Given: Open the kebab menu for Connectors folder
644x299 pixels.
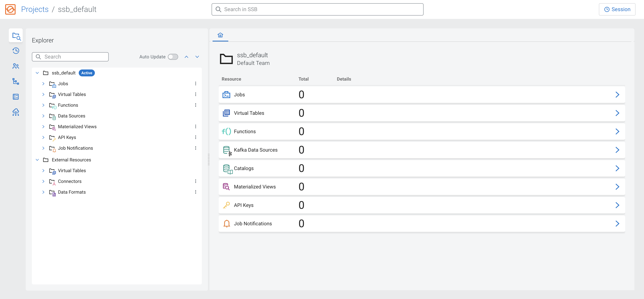Looking at the screenshot, I should pos(195,181).
